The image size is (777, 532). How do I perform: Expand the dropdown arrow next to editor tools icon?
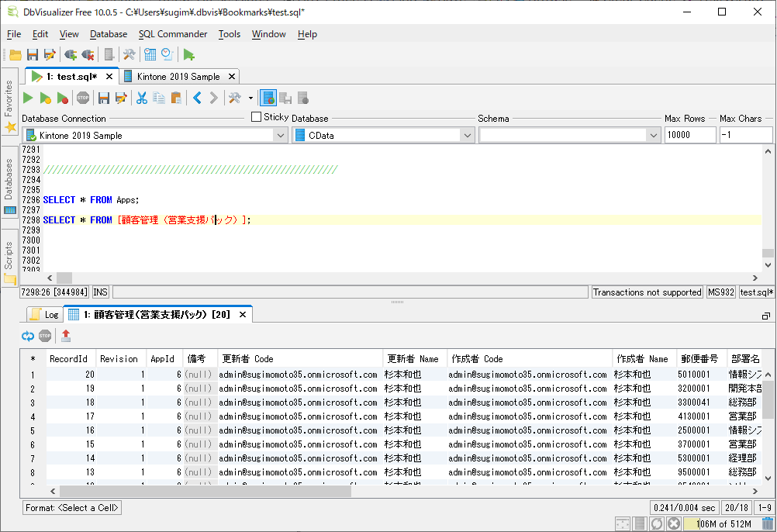click(x=250, y=98)
